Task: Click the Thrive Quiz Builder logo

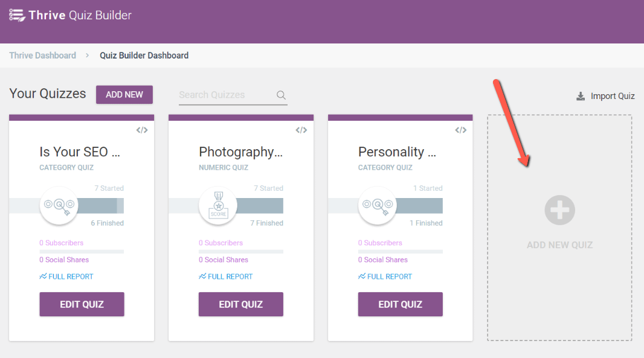Action: [x=70, y=15]
